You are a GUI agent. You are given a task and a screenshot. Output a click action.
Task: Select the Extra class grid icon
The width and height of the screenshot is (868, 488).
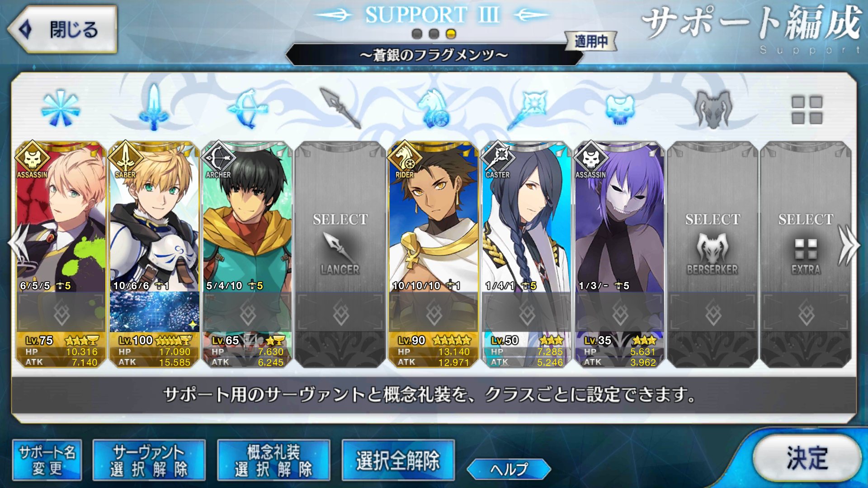click(807, 109)
